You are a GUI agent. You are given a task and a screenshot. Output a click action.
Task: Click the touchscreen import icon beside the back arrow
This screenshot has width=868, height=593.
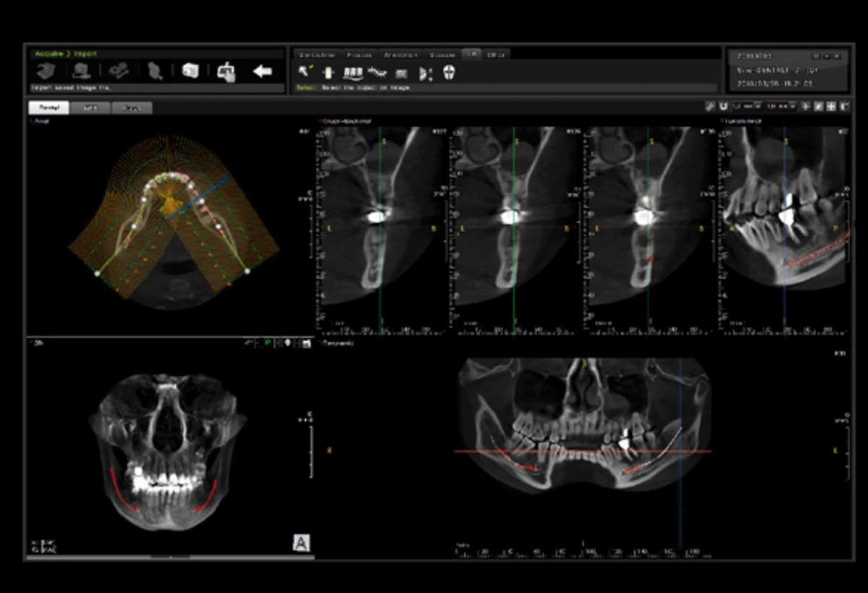[226, 71]
